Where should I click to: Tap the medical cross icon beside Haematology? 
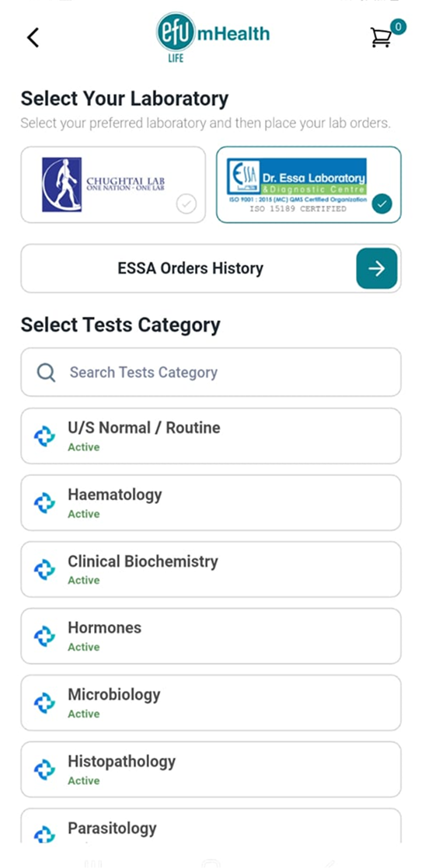(x=45, y=502)
